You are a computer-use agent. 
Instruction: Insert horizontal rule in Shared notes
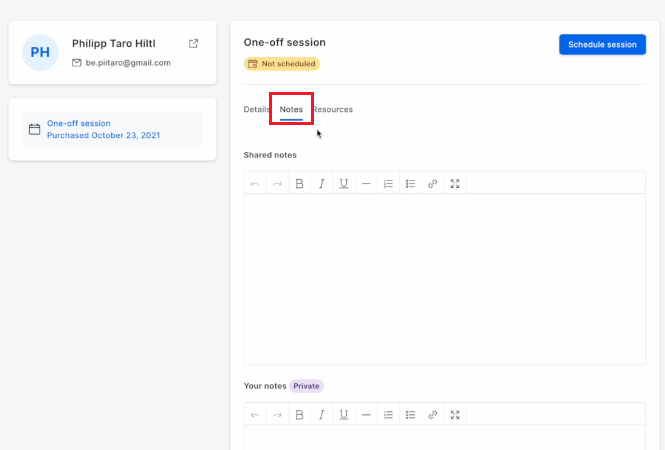tap(366, 184)
